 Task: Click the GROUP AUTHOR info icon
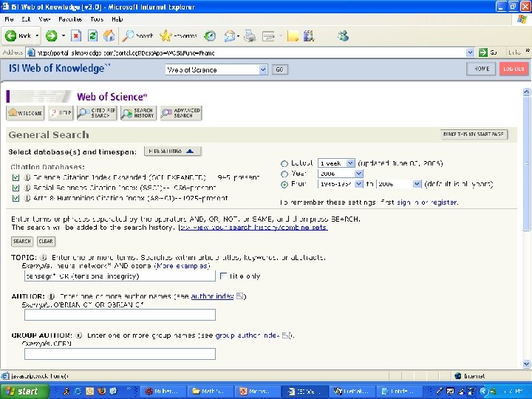(x=78, y=335)
